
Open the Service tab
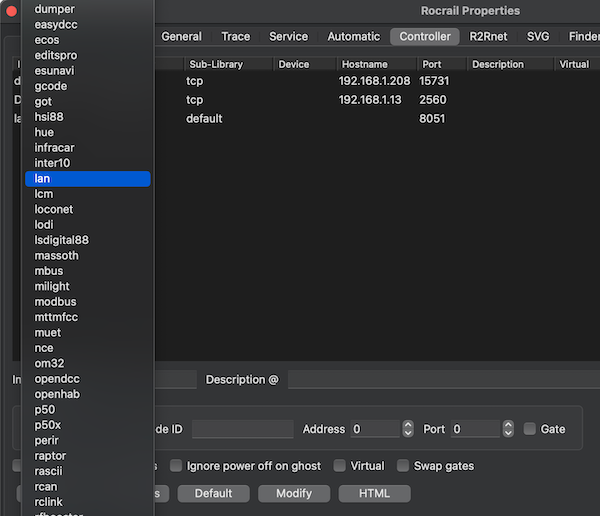click(289, 36)
